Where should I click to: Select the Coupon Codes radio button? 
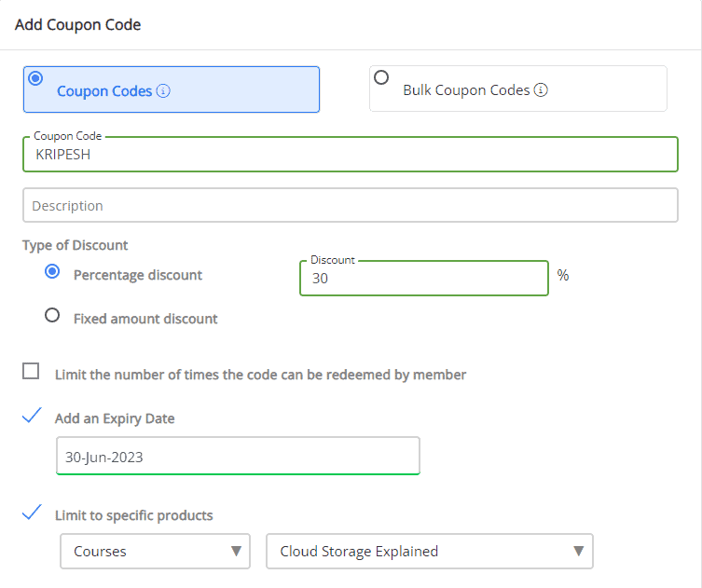pyautogui.click(x=36, y=78)
